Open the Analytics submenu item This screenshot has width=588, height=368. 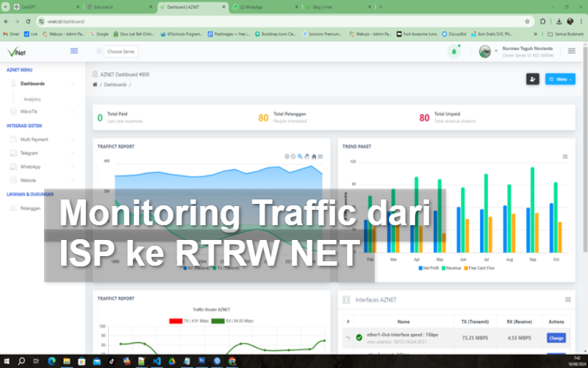[32, 99]
